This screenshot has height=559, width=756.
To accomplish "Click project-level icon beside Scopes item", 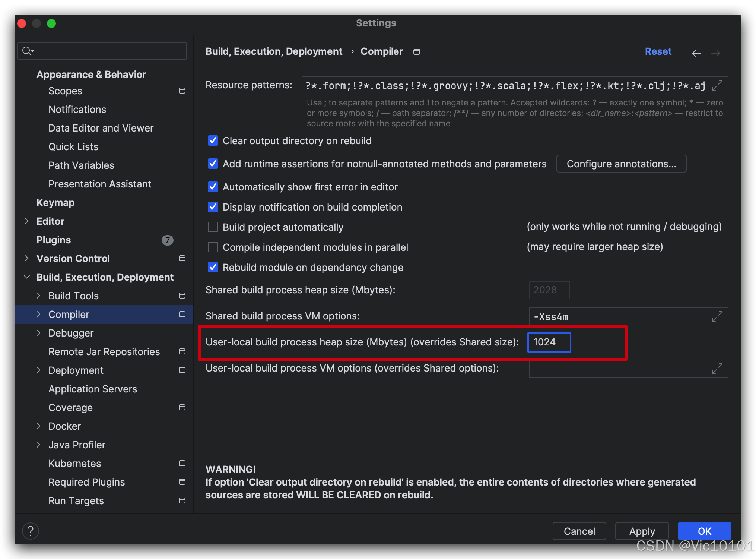I will tap(182, 91).
